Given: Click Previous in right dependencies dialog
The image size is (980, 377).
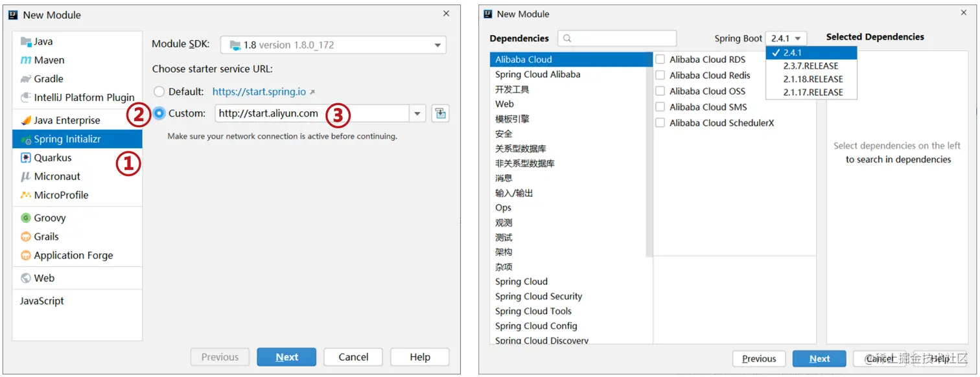Looking at the screenshot, I should point(759,359).
